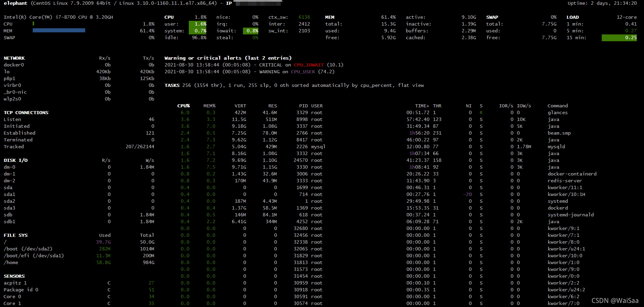The width and height of the screenshot is (644, 307).
Task: Click the /boot (/dev/sda2) filesystem entry
Action: 28,249
